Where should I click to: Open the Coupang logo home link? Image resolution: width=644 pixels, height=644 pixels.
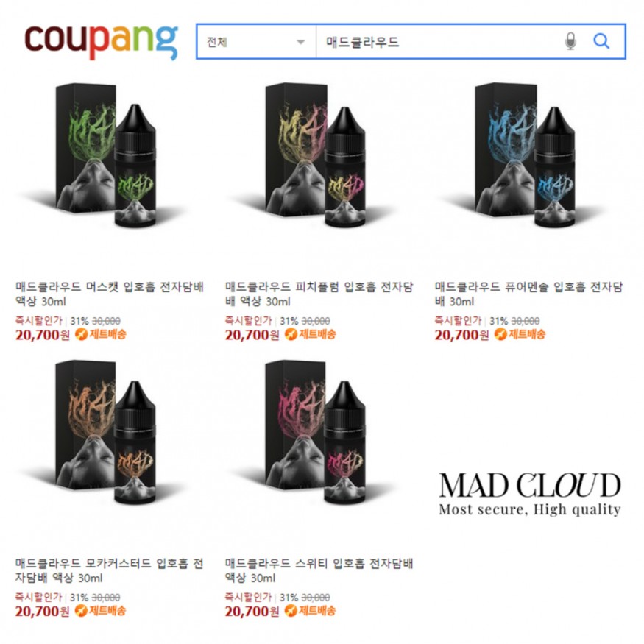pyautogui.click(x=102, y=42)
